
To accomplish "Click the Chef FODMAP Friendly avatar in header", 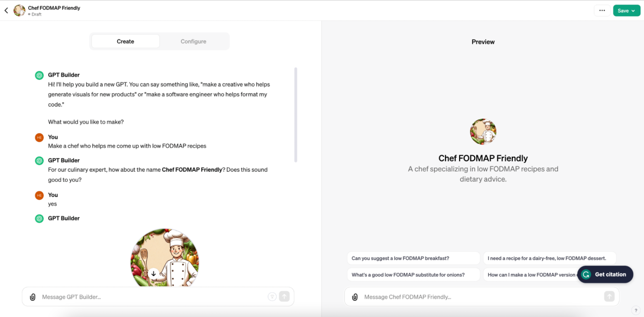I will [x=19, y=11].
